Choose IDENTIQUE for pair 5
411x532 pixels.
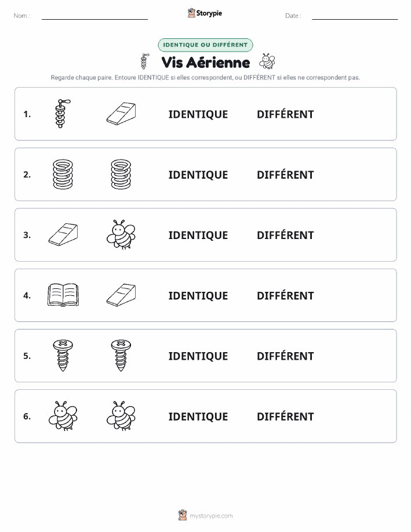198,356
